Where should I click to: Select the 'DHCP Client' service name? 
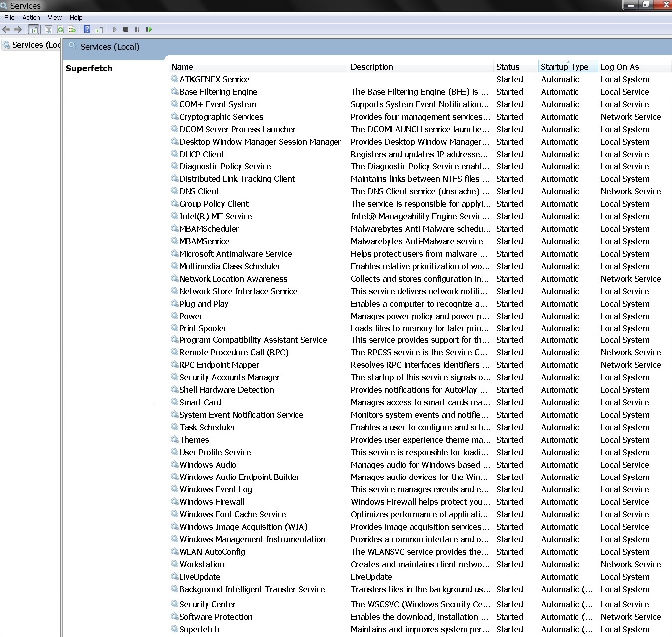click(x=202, y=154)
